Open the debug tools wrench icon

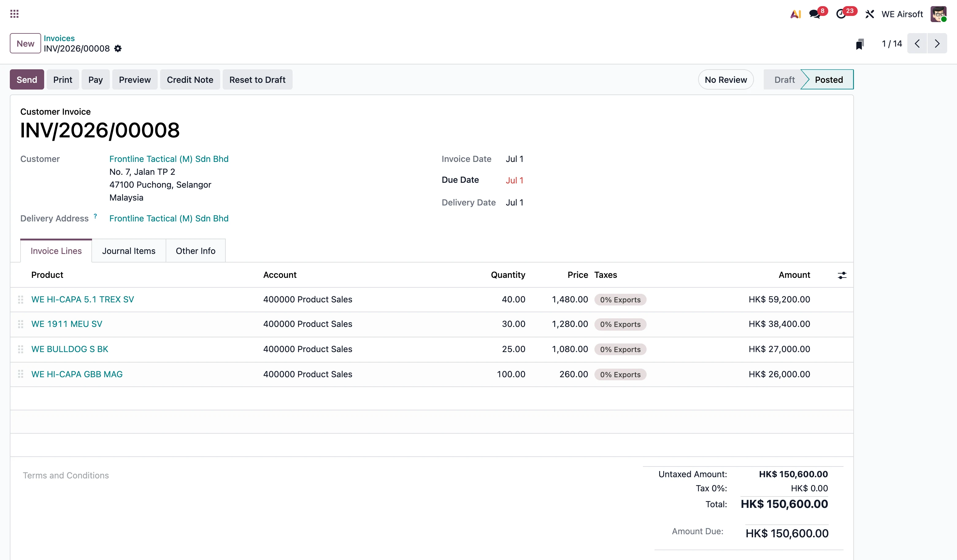[x=870, y=14]
